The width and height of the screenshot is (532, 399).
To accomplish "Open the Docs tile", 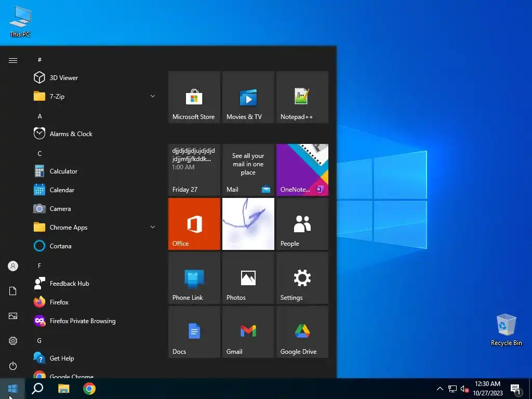I will (194, 332).
